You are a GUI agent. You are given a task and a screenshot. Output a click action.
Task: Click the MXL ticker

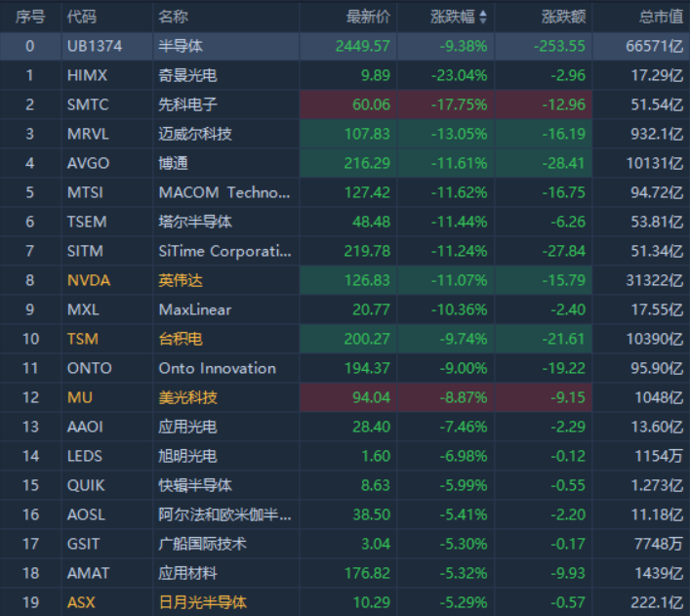click(83, 309)
